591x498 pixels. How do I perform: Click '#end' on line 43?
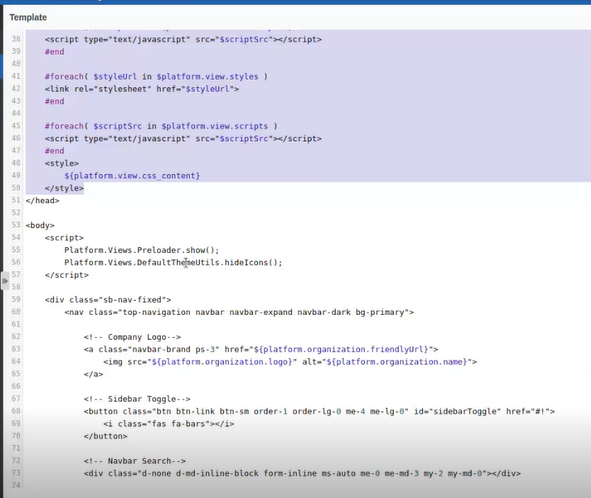pyautogui.click(x=55, y=101)
